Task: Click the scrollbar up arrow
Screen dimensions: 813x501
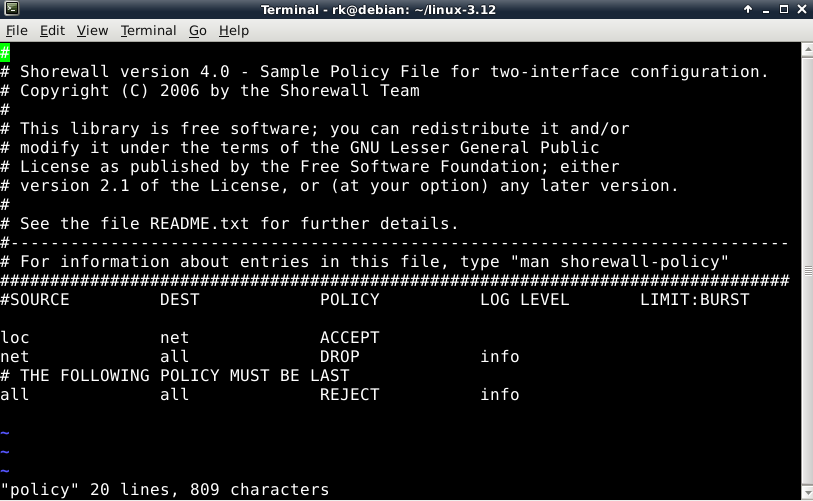Action: (807, 50)
